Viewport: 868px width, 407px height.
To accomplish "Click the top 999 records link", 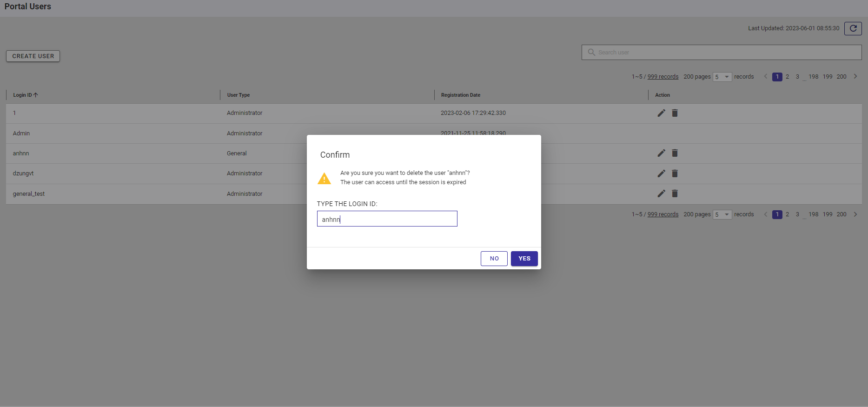I will pos(663,77).
